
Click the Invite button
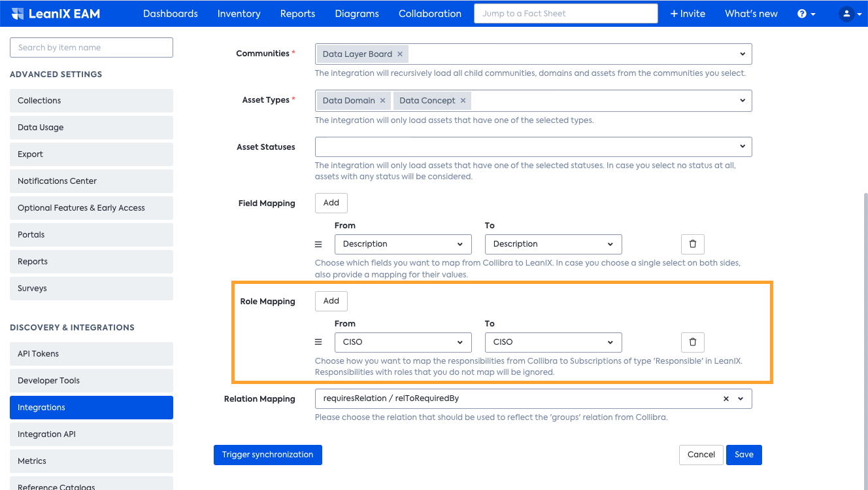(x=688, y=14)
